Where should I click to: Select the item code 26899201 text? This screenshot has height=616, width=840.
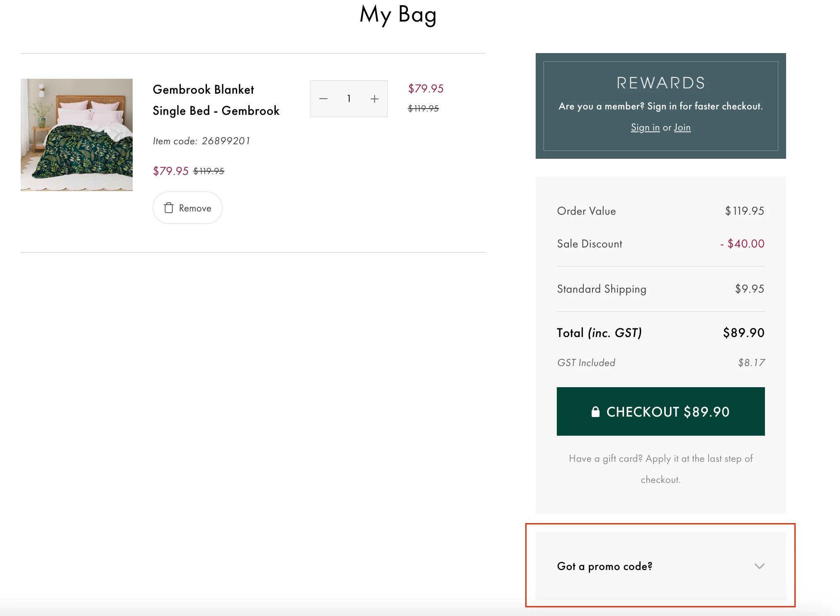click(x=202, y=141)
